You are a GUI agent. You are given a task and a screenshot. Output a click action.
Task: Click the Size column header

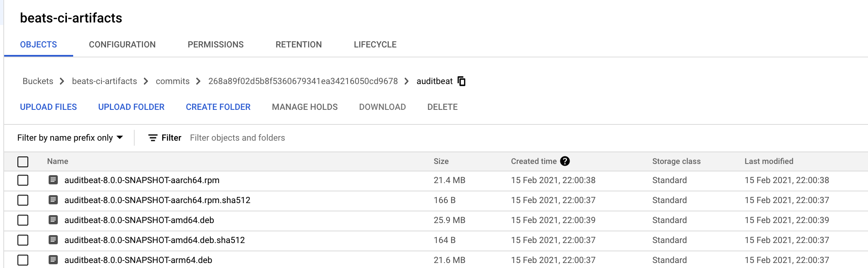tap(441, 161)
